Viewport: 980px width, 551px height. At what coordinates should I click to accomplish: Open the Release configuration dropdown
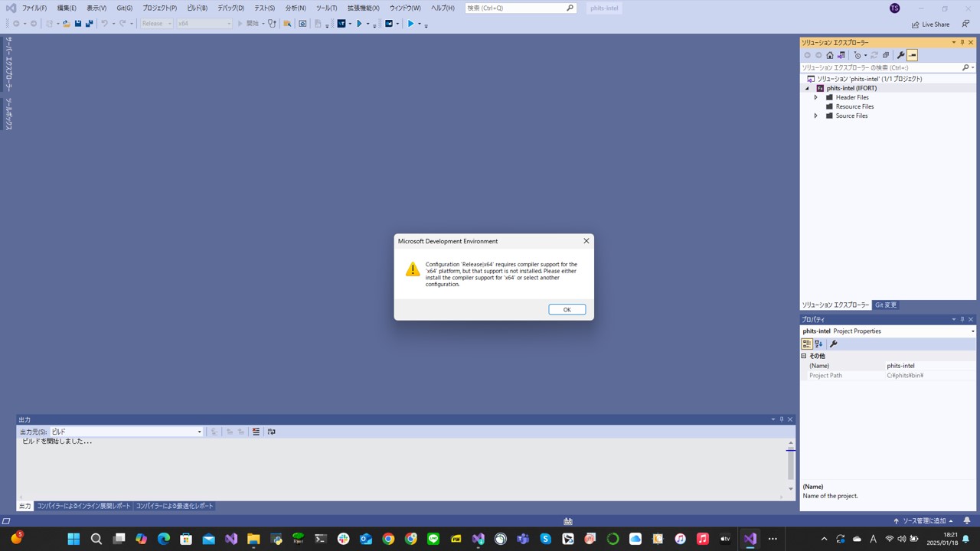[x=157, y=24]
